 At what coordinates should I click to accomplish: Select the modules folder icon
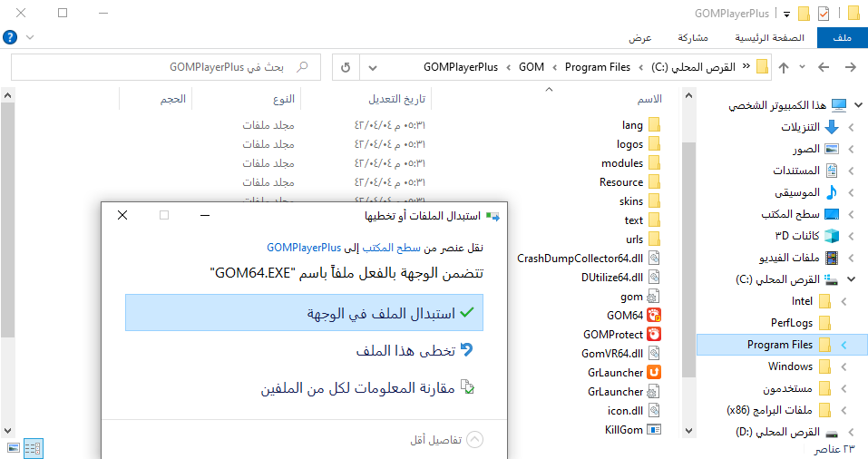[654, 163]
